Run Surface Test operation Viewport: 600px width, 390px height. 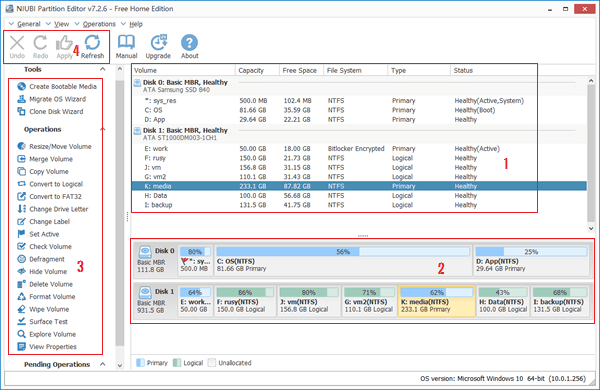tap(42, 321)
